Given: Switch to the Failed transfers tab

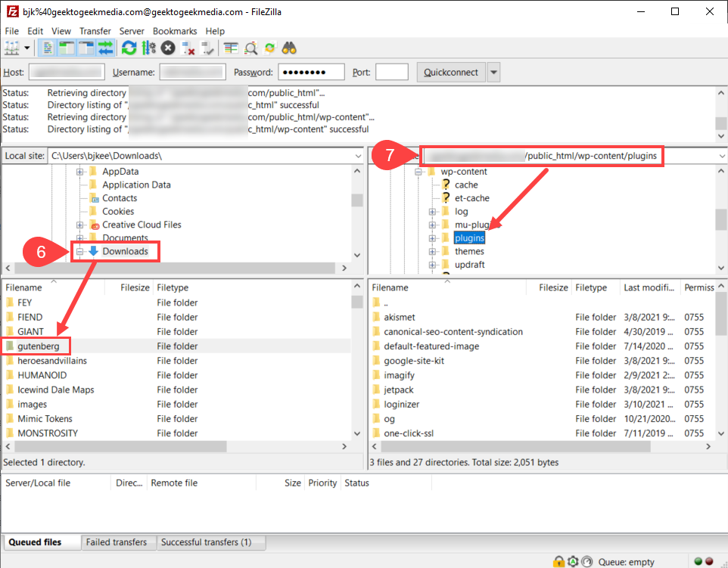Looking at the screenshot, I should point(119,542).
